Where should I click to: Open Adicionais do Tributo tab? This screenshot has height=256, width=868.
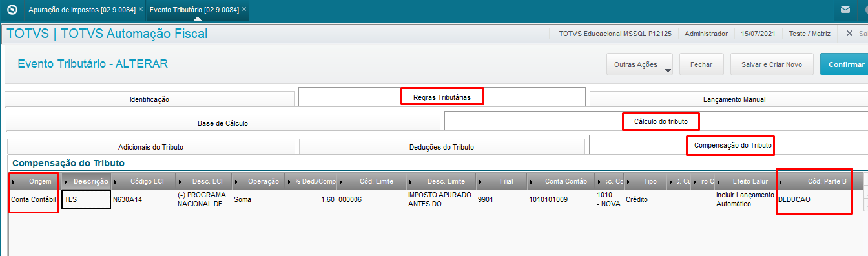(x=150, y=146)
